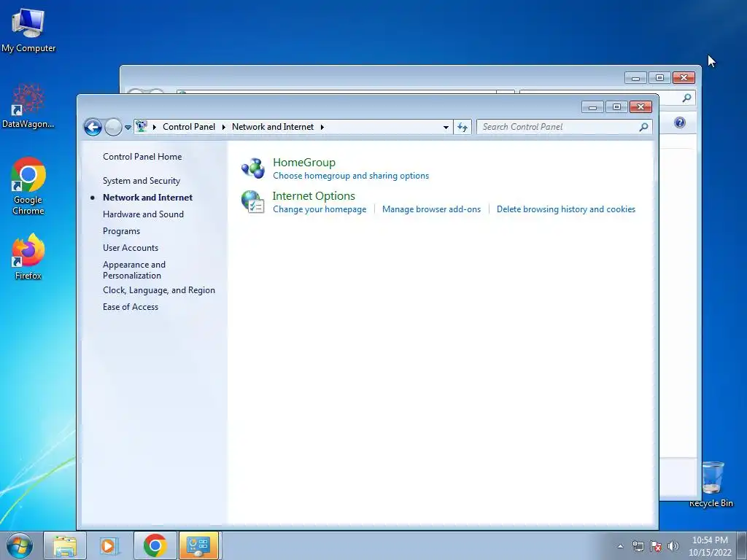Expand the arrow after Control Panel breadcrumb
Viewport: 747px width, 560px height.
pos(223,127)
